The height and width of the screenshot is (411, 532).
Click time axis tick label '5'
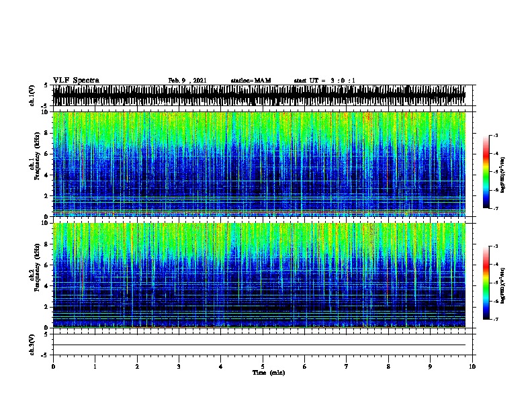(x=263, y=367)
